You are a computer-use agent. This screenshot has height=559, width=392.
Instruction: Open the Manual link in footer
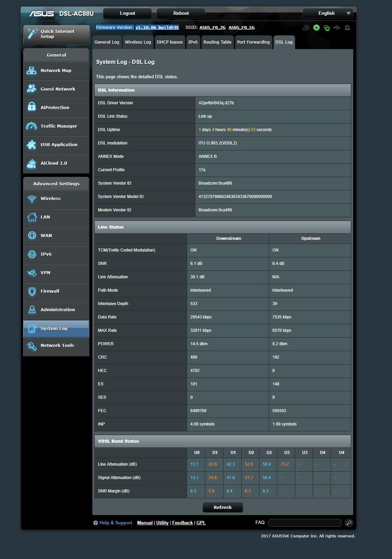point(145,523)
